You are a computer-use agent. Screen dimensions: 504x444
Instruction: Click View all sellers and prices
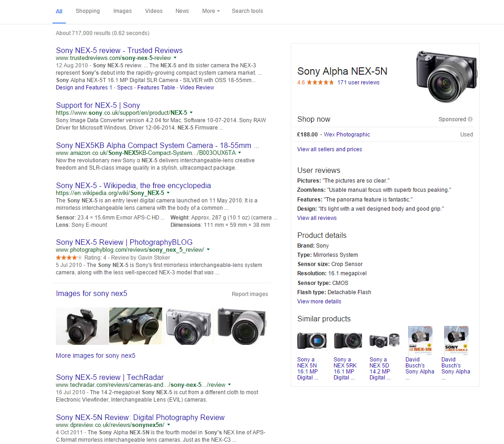pyautogui.click(x=329, y=149)
